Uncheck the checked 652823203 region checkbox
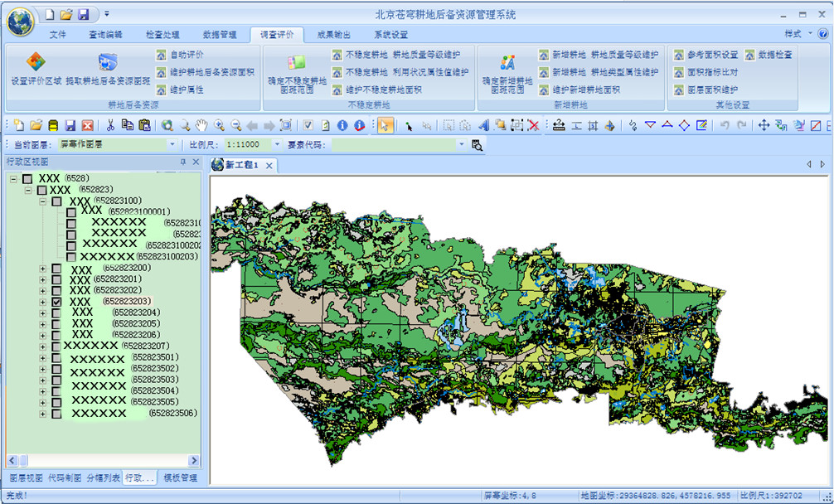This screenshot has height=504, width=834. point(56,303)
